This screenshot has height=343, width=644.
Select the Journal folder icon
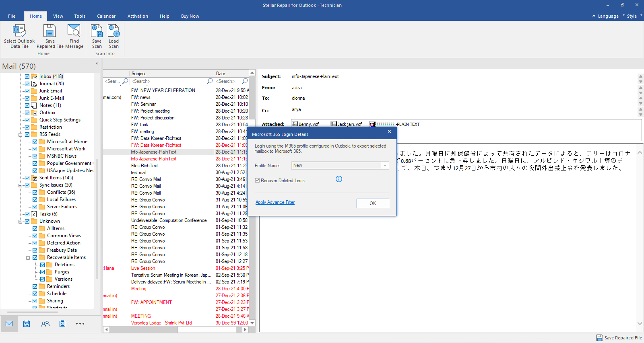pyautogui.click(x=34, y=84)
